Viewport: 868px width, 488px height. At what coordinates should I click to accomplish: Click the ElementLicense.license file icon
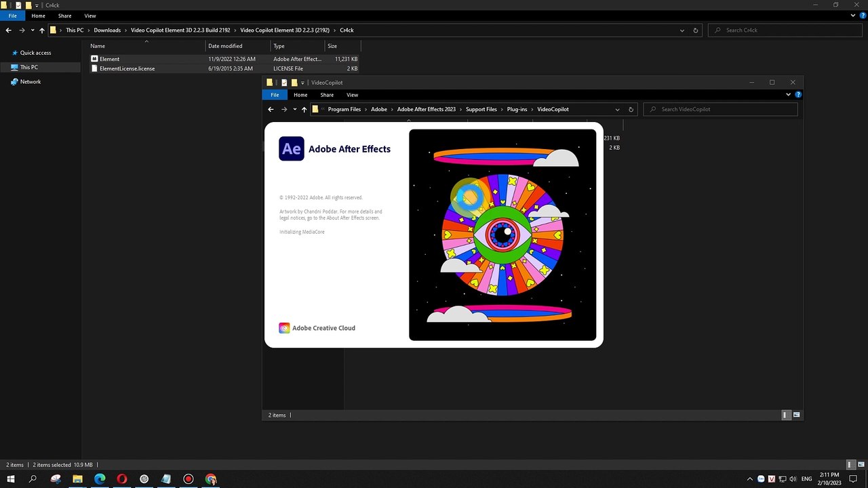click(94, 68)
